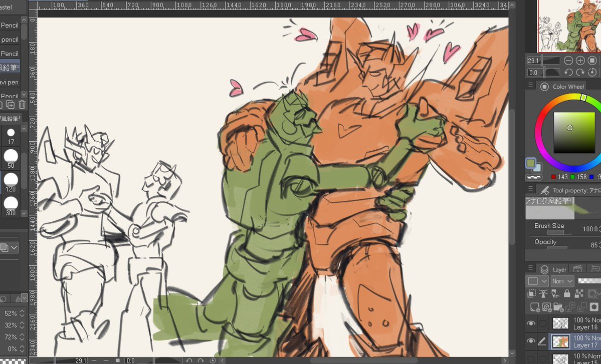Create a copy of the sub tool
The height and width of the screenshot is (364, 601).
[x=10, y=105]
